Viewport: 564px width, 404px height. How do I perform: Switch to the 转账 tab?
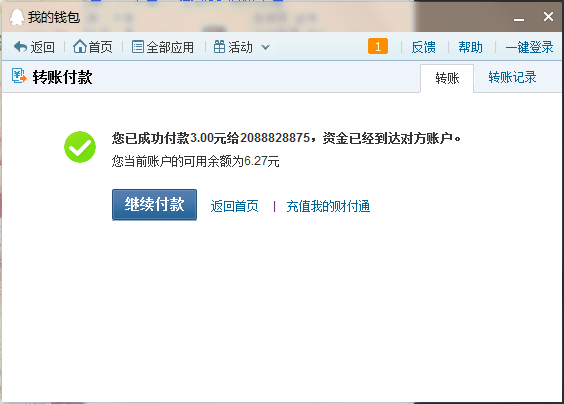click(447, 78)
